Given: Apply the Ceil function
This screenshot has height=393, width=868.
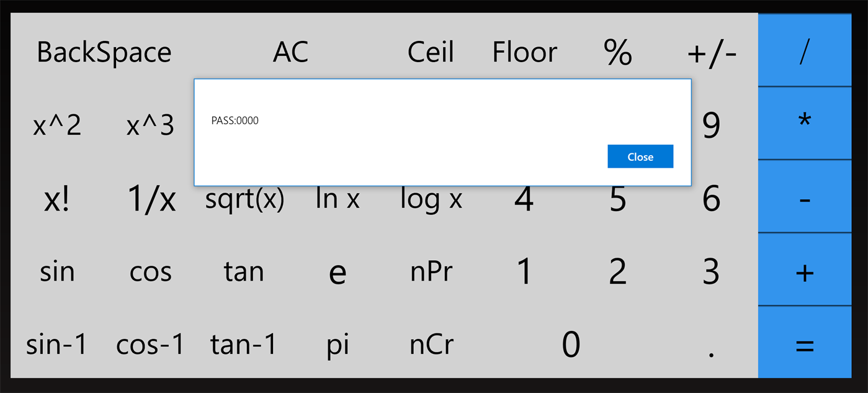Looking at the screenshot, I should [x=431, y=52].
